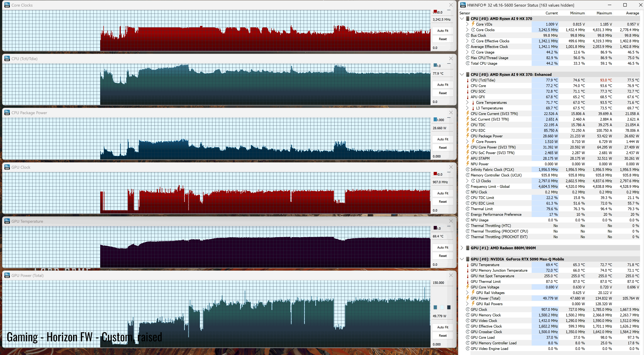Expand the GPU Rail Powers subtree
The height and width of the screenshot is (355, 644).
click(467, 304)
